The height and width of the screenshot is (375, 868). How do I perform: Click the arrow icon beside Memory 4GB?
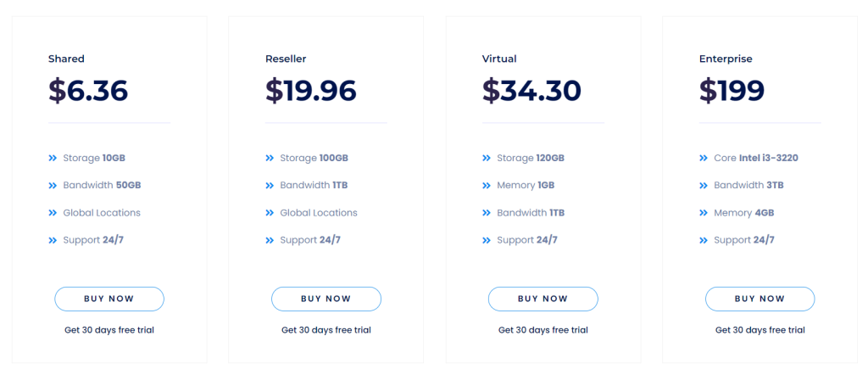[x=704, y=213]
